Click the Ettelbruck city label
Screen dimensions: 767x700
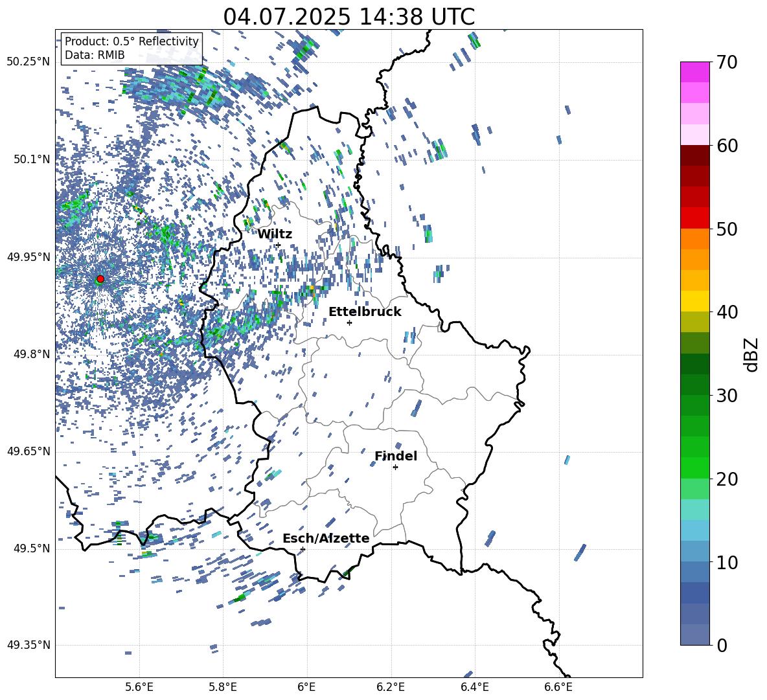(365, 312)
